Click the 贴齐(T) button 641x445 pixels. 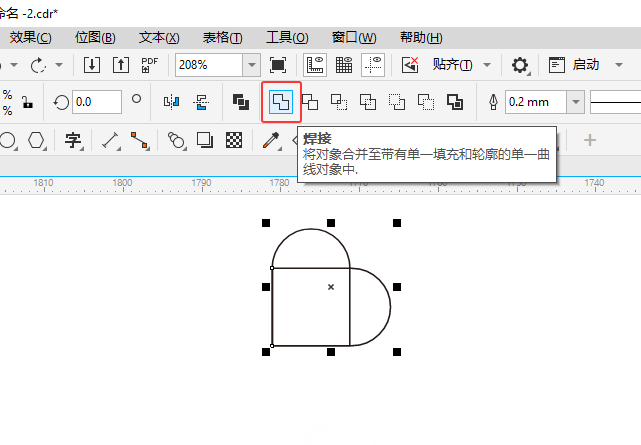click(x=453, y=65)
